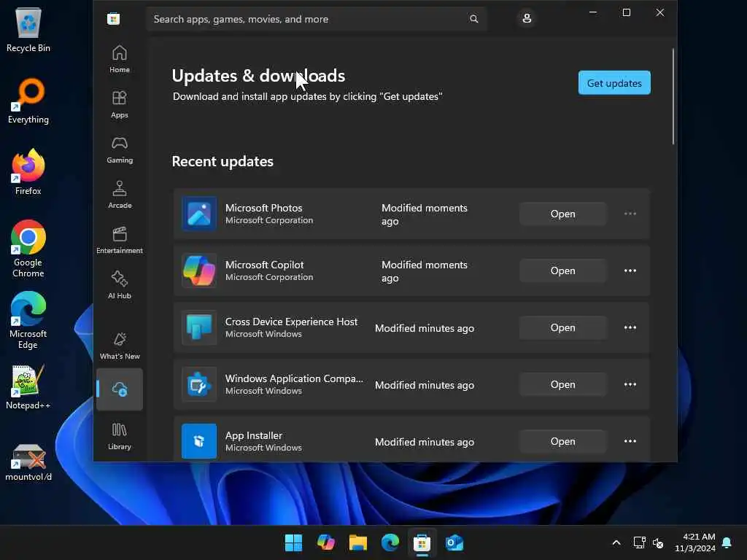Click the network status tray icon
Image resolution: width=747 pixels, height=560 pixels.
click(639, 542)
